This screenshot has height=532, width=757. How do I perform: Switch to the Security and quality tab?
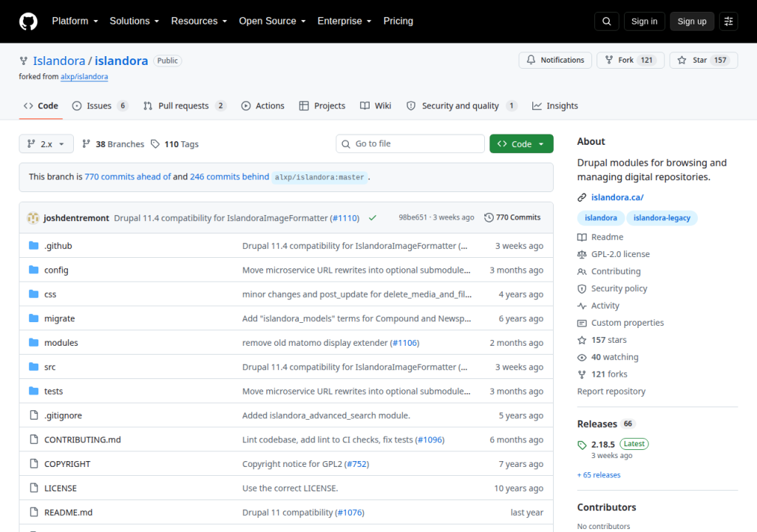[461, 106]
